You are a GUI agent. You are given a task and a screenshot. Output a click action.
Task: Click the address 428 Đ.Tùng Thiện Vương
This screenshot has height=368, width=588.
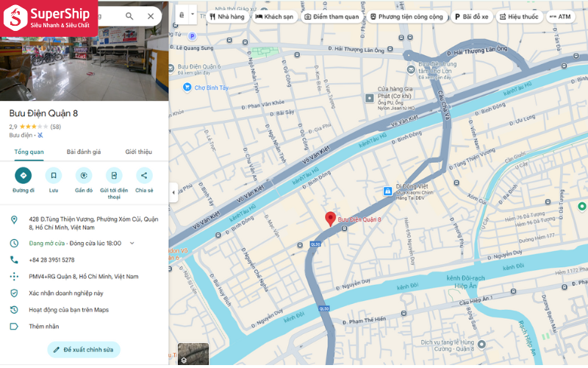pos(93,223)
